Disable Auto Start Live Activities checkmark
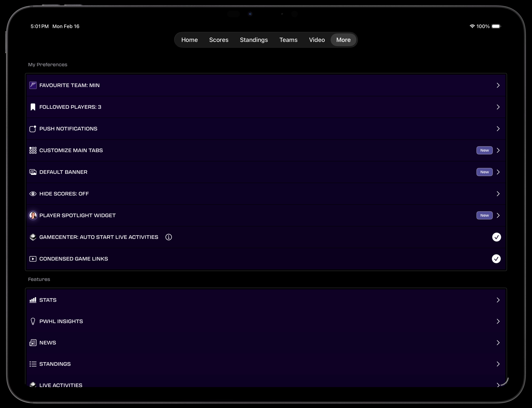 (x=496, y=237)
